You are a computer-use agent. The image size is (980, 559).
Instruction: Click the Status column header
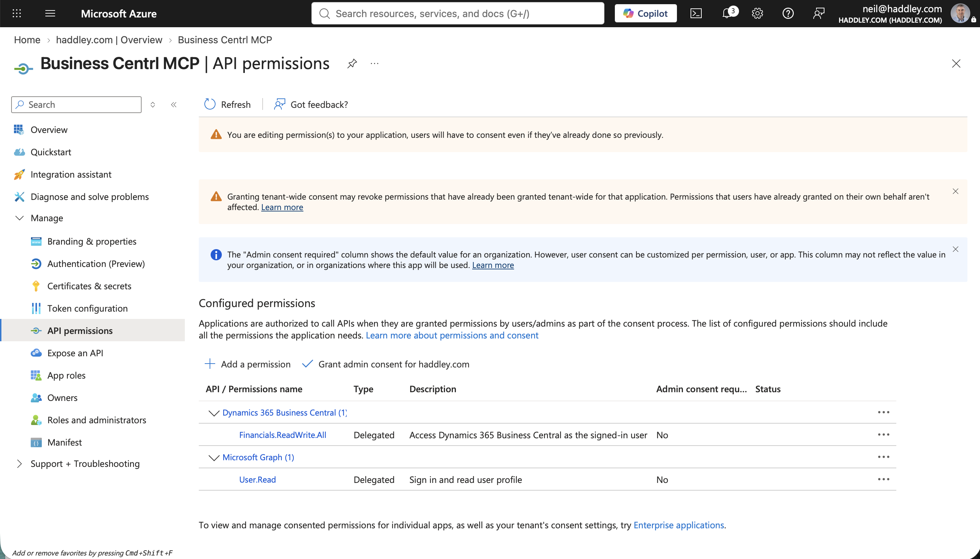click(768, 389)
